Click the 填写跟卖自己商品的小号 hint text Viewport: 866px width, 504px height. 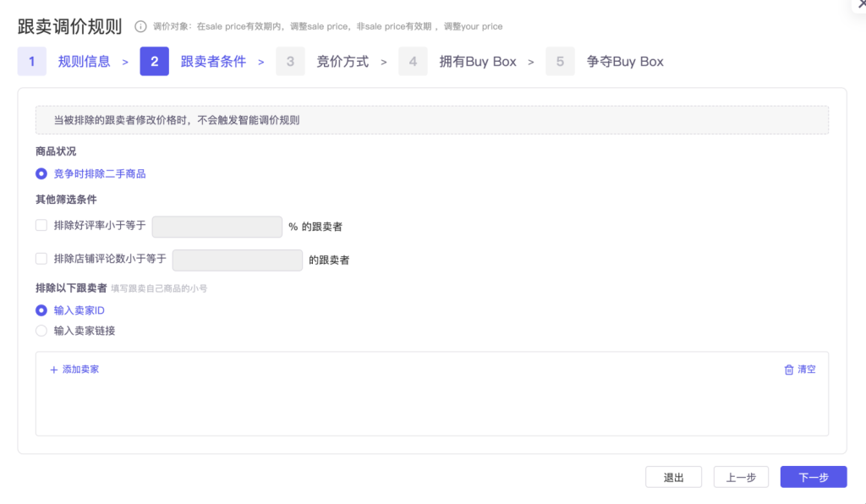159,288
